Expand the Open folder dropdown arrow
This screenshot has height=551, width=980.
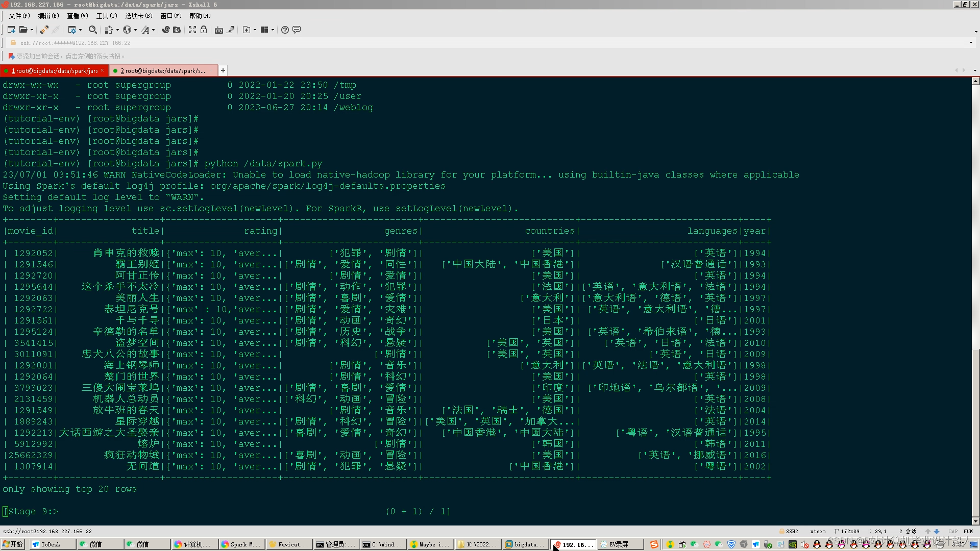(32, 30)
